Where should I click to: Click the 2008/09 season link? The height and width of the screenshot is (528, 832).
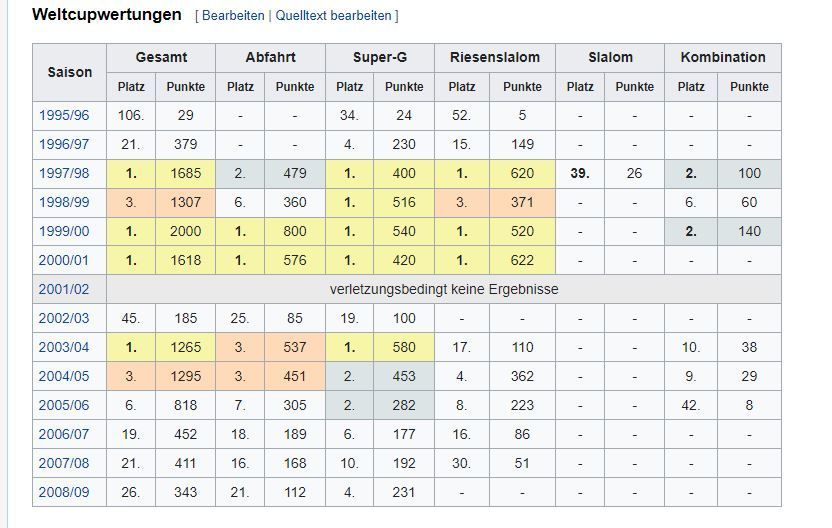64,492
